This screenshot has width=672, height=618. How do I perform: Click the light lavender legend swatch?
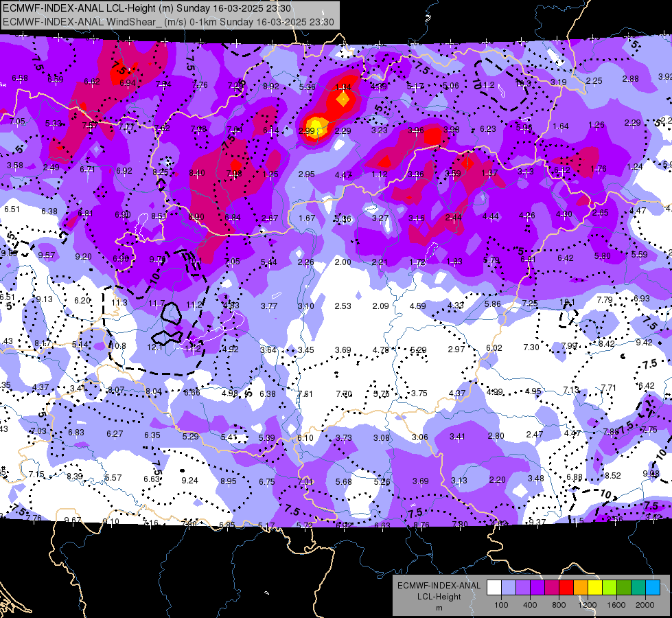[509, 588]
